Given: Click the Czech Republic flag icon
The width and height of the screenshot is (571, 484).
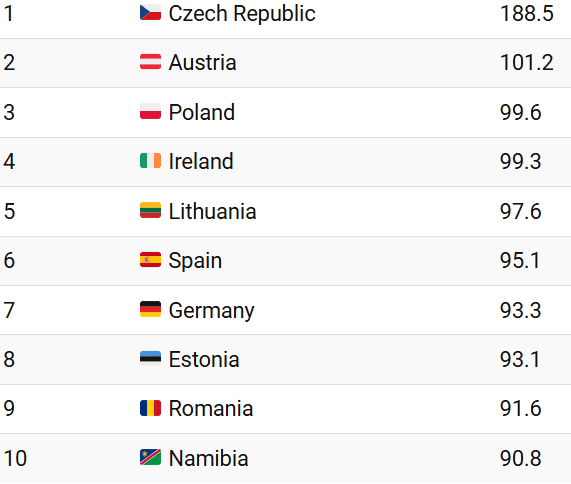Looking at the screenshot, I should pyautogui.click(x=150, y=12).
